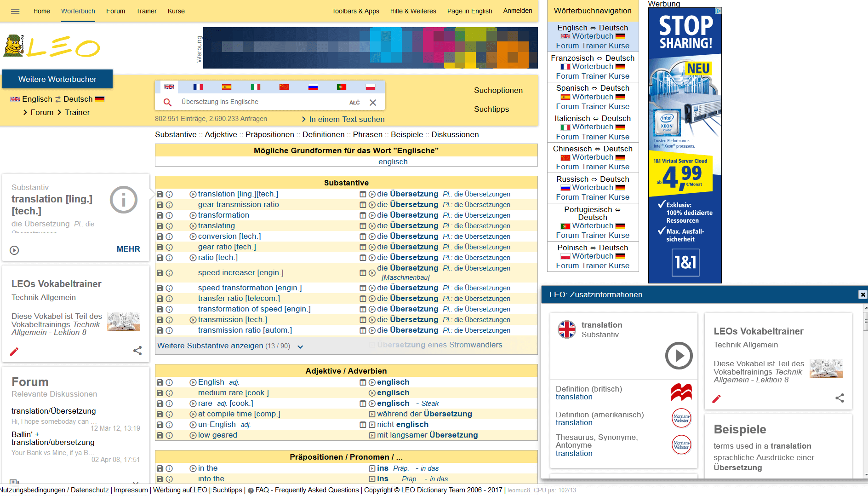Open Spanisch ⇔ Deutsch Wörterbuch link
The image size is (868, 496).
[593, 97]
